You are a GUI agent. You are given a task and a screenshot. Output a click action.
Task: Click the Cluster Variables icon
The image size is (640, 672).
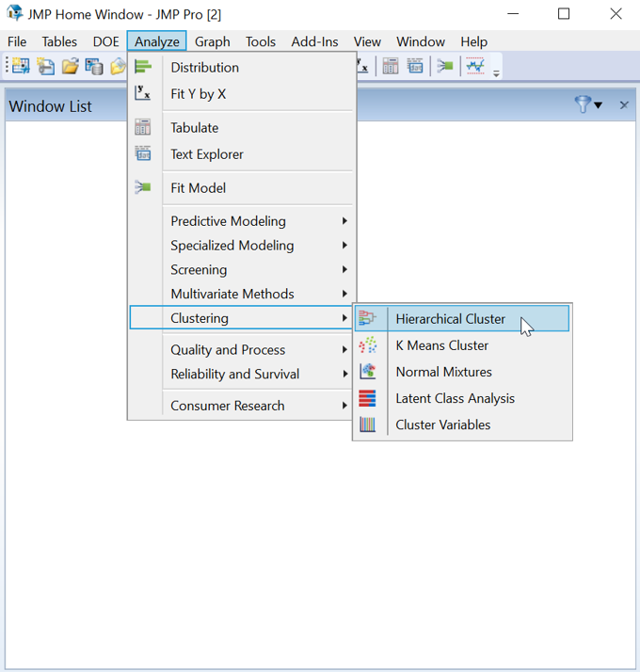[x=367, y=424]
